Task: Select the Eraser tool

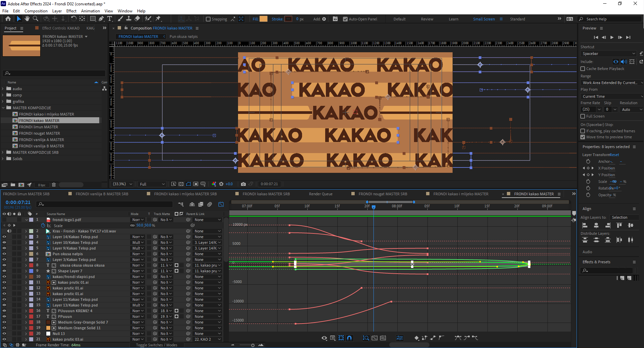Action: point(137,19)
